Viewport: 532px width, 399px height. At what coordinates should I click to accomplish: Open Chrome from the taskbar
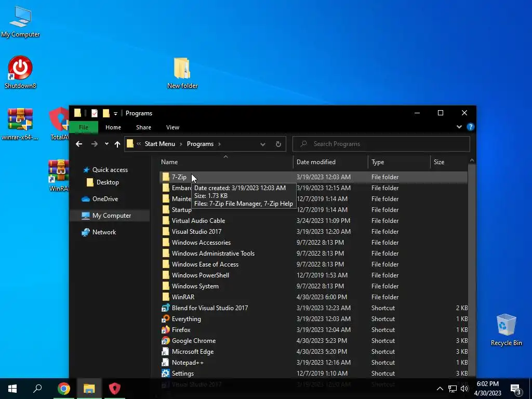(63, 389)
